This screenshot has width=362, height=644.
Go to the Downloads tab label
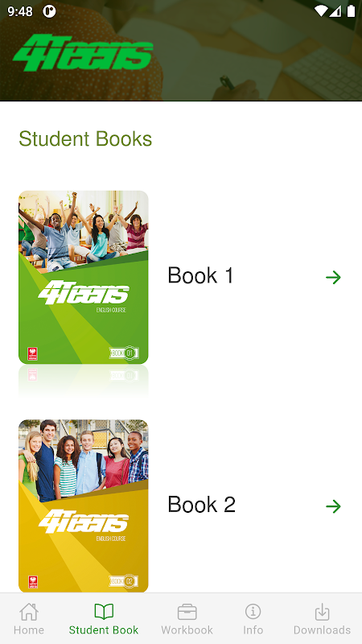click(323, 630)
